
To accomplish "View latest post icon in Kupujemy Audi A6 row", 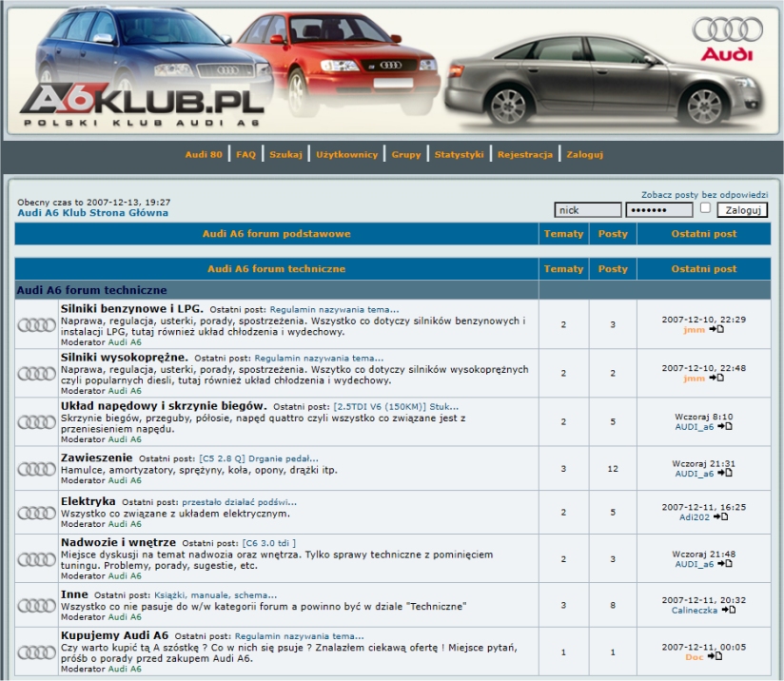I will click(x=715, y=656).
